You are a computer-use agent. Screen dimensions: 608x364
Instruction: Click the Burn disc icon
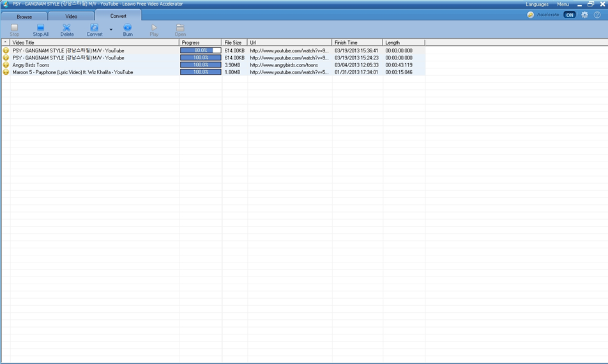pyautogui.click(x=128, y=27)
